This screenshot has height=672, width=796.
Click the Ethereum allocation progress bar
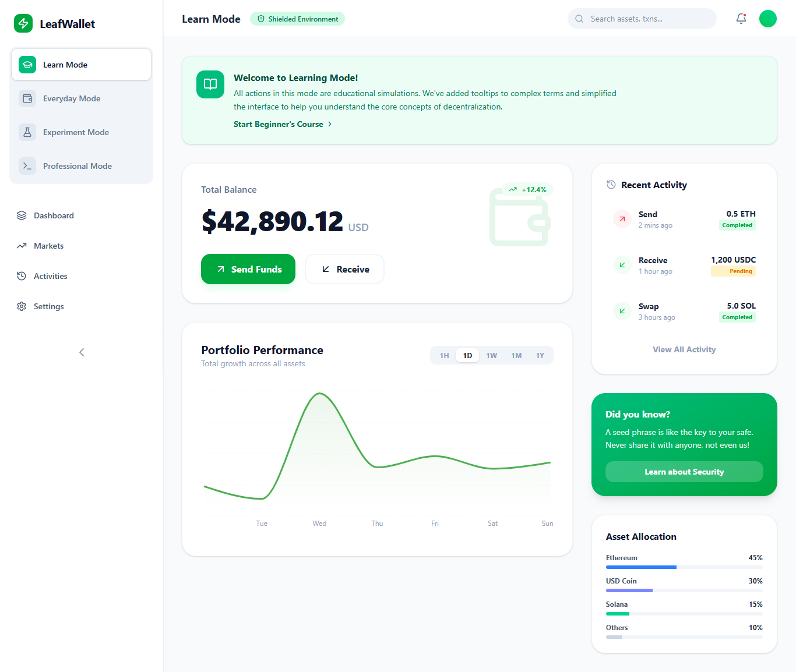[x=684, y=567]
